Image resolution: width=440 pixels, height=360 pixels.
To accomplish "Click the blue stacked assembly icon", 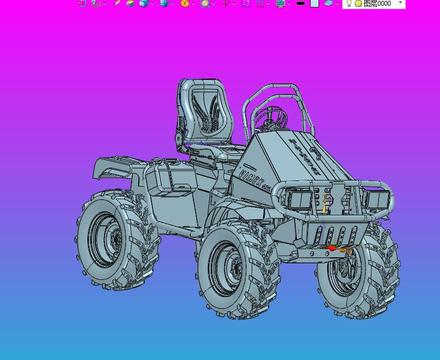I will tap(163, 3).
